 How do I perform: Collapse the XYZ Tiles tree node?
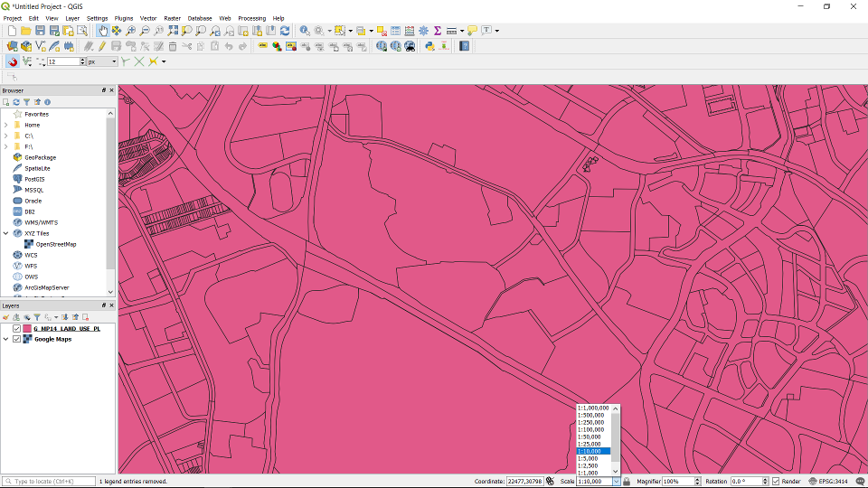[x=6, y=233]
